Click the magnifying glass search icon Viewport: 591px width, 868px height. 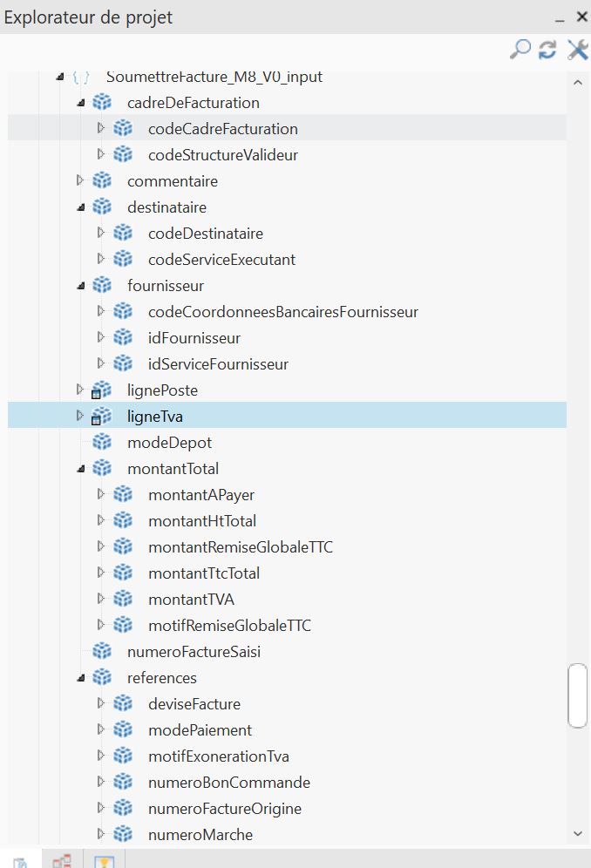pos(520,50)
